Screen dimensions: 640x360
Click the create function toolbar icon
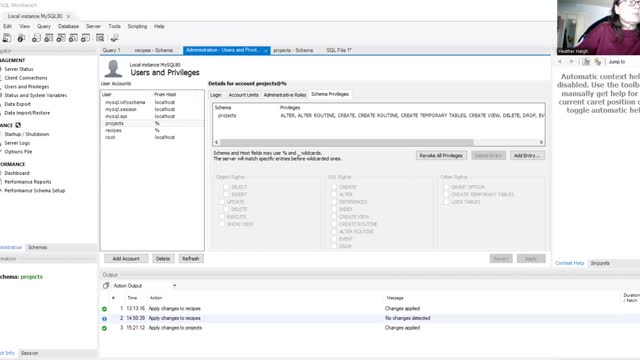coord(85,38)
